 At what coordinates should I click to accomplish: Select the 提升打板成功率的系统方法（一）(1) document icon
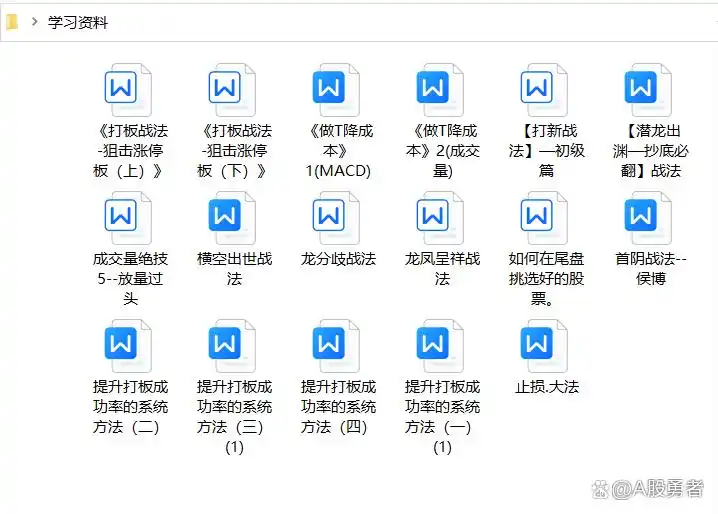(440, 346)
